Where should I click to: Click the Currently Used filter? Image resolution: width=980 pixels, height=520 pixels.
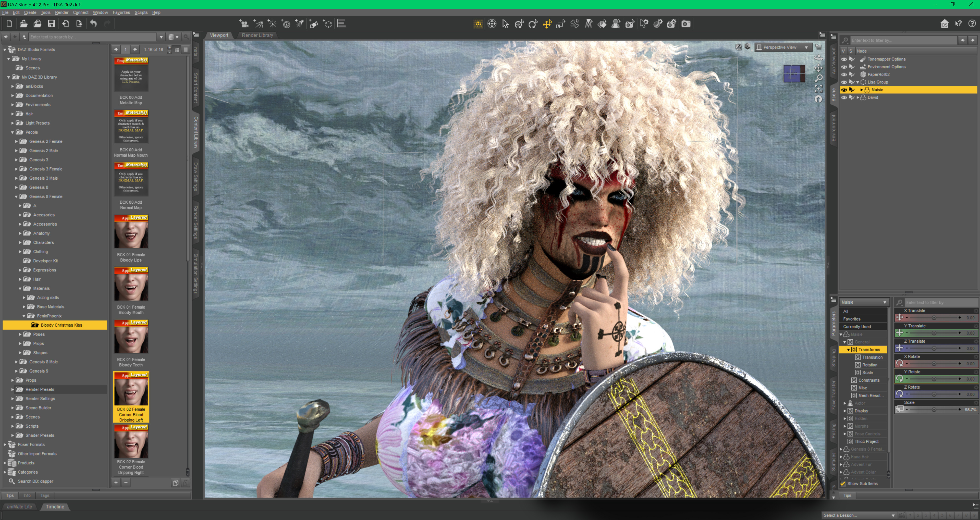click(863, 327)
